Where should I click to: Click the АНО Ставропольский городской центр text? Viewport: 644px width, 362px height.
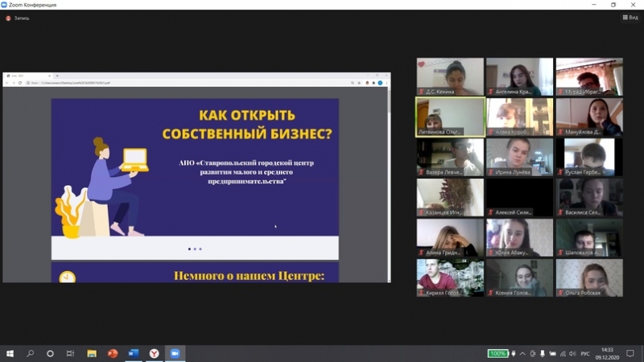246,172
